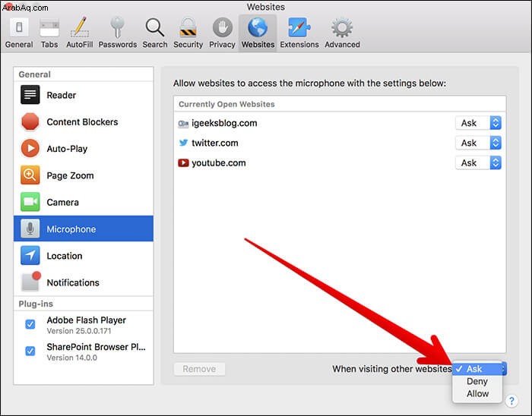Click the YouTube favicon
The height and width of the screenshot is (416, 532).
183,163
